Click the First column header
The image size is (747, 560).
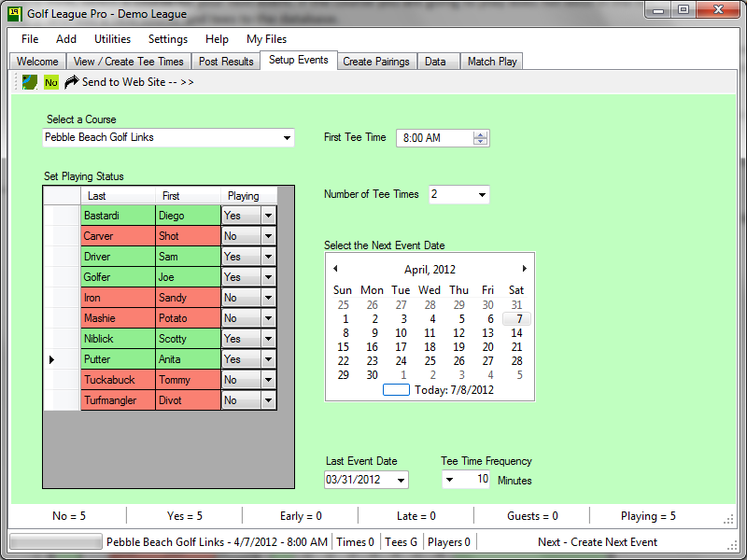189,196
